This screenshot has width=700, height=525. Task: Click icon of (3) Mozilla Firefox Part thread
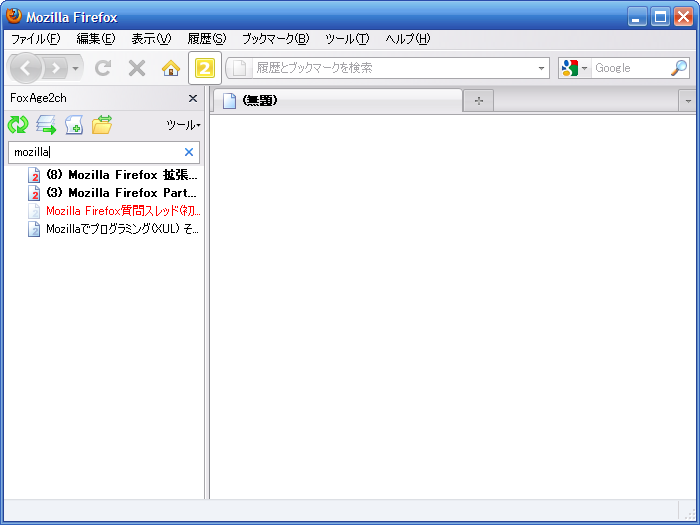[x=34, y=193]
